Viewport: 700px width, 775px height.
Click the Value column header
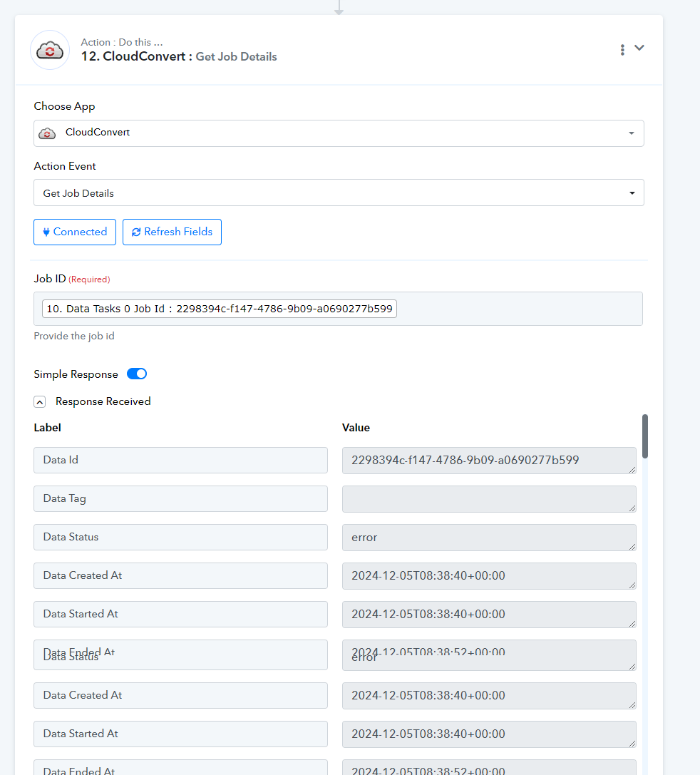(x=356, y=428)
